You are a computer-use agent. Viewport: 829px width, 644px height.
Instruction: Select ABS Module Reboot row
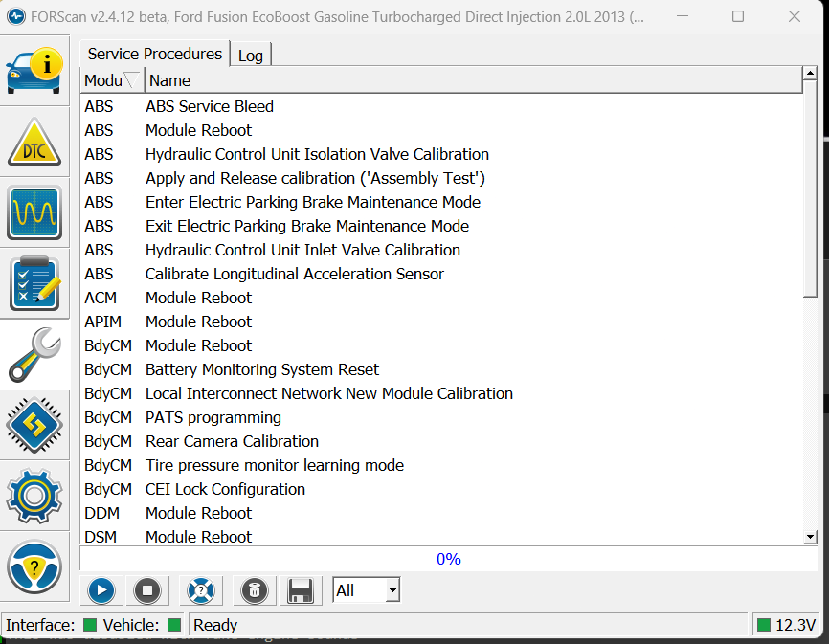point(441,130)
